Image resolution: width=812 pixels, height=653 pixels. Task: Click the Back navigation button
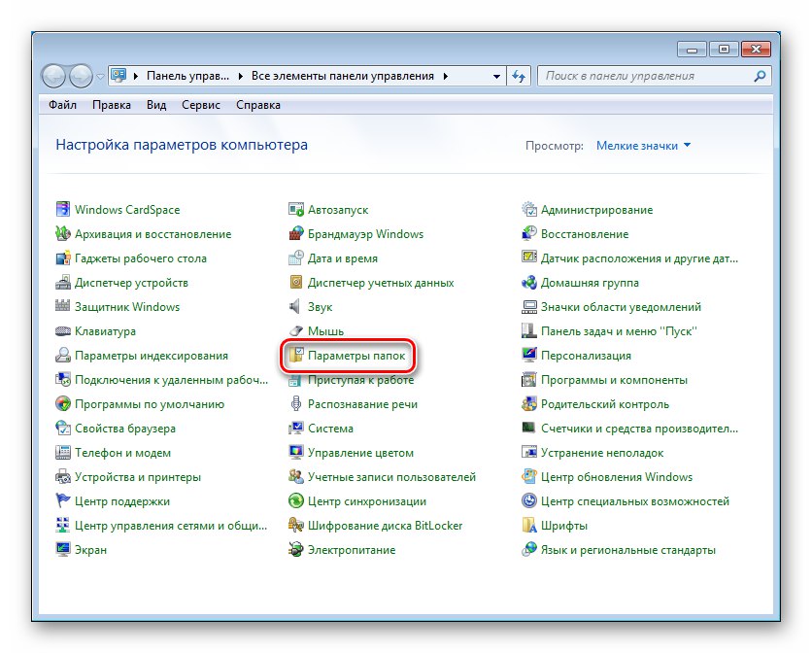point(53,76)
